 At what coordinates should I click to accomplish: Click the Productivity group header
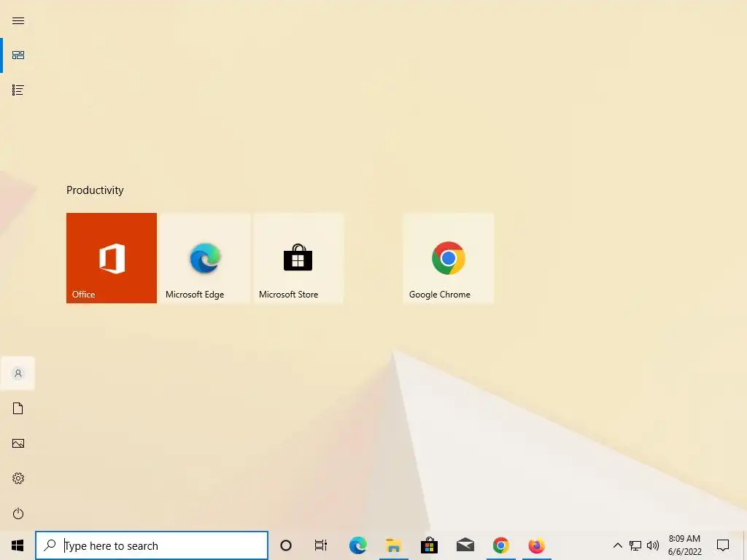[96, 190]
